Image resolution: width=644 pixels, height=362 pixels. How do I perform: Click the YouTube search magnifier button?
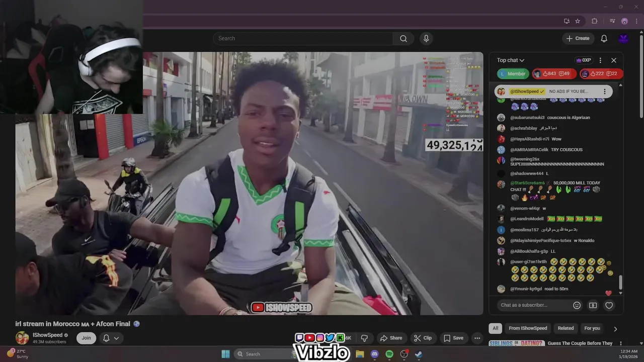click(x=404, y=38)
